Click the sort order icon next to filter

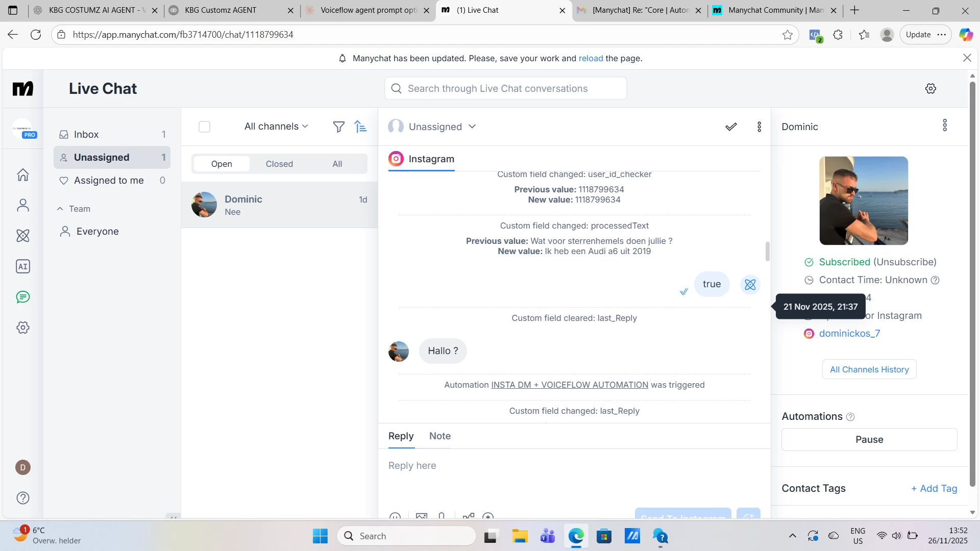click(x=361, y=127)
